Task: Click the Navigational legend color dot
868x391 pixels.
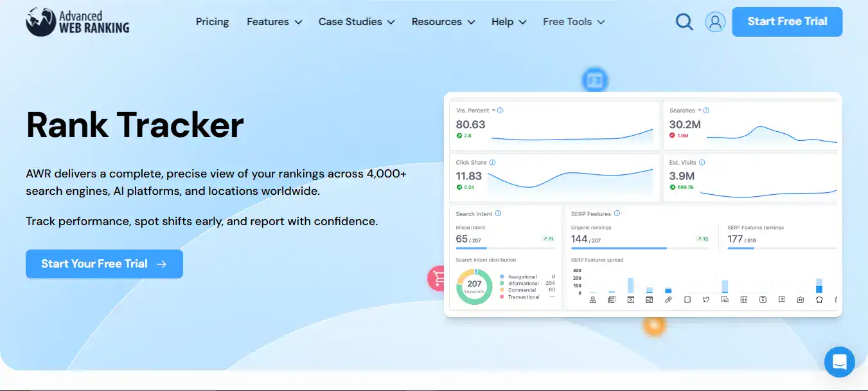Action: point(502,277)
